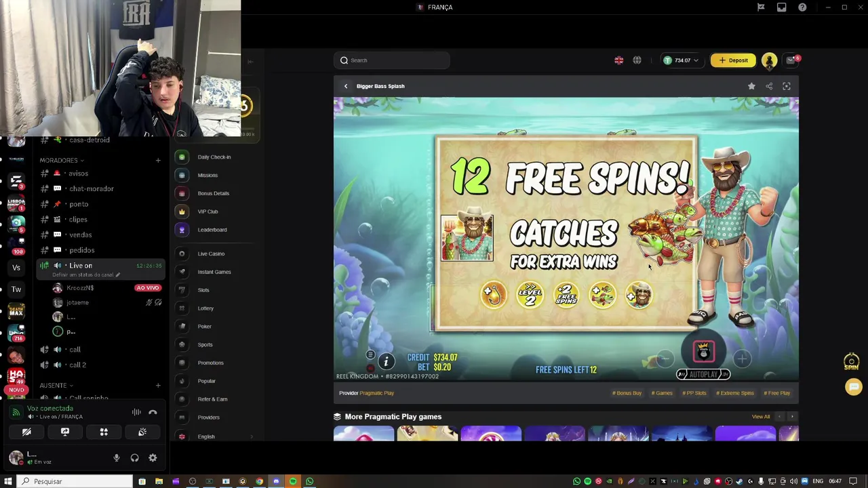
Task: Open Bonus Details in the sidebar
Action: click(214, 193)
